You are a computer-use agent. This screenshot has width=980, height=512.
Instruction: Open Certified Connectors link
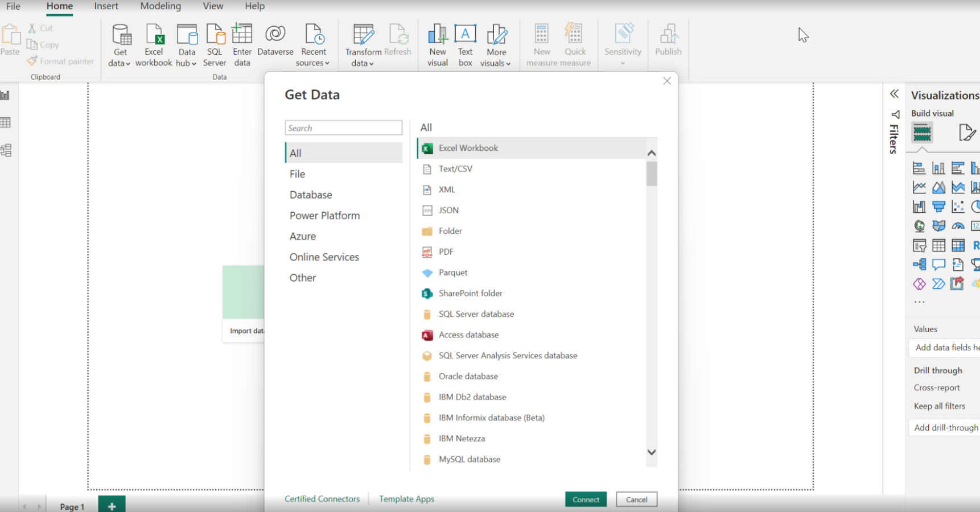pos(322,499)
